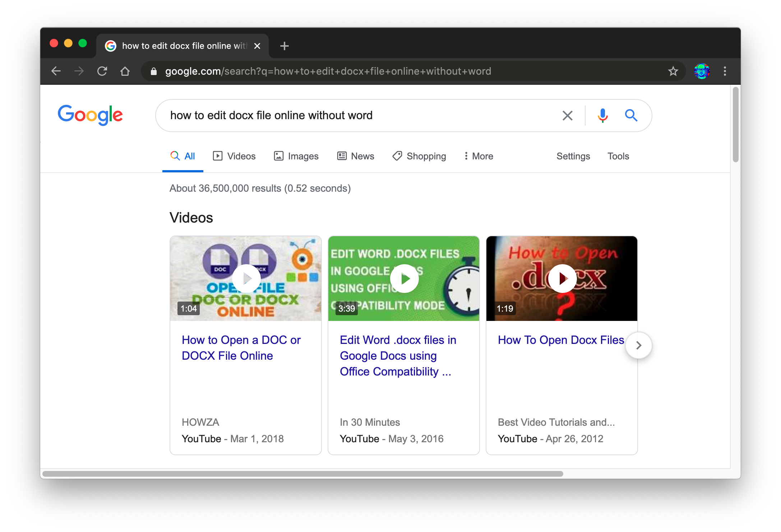Click the vertical page scrollbar
This screenshot has height=532, width=781.
click(x=735, y=125)
